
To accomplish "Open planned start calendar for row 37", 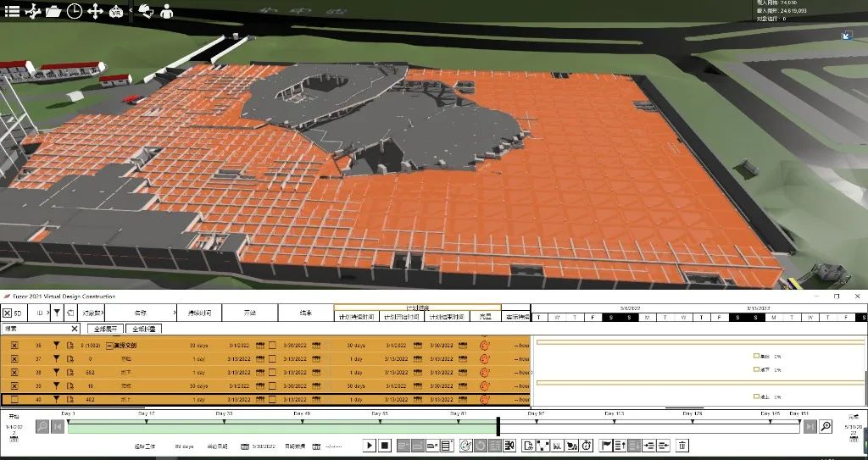I will point(418,358).
